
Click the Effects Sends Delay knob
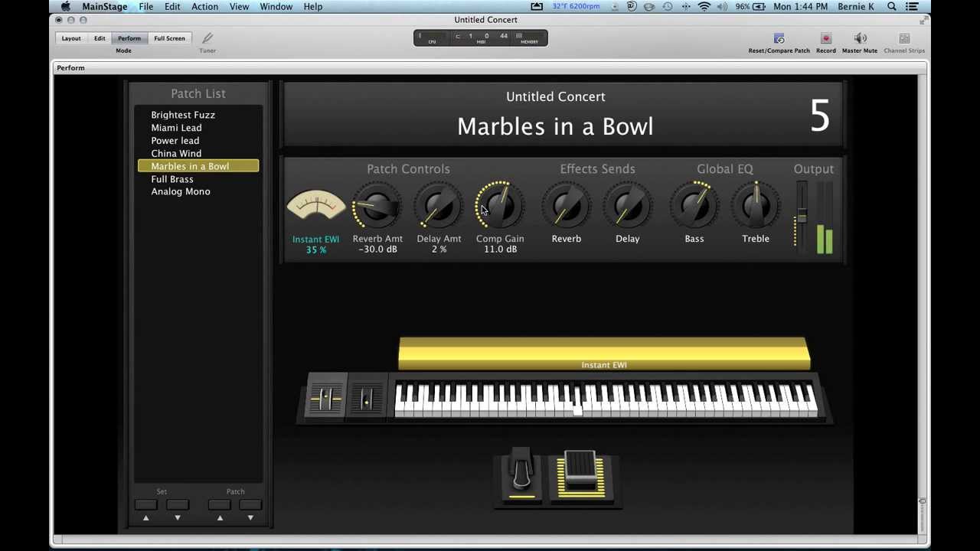pyautogui.click(x=628, y=207)
